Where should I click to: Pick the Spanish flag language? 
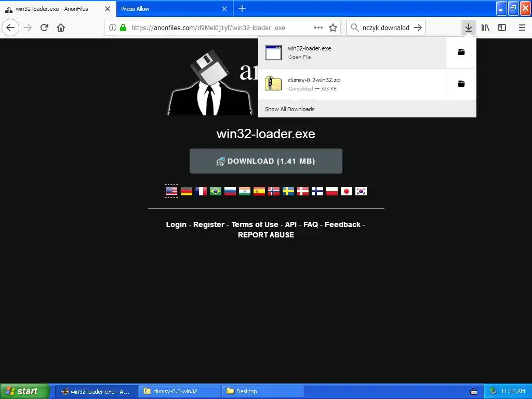tap(259, 191)
